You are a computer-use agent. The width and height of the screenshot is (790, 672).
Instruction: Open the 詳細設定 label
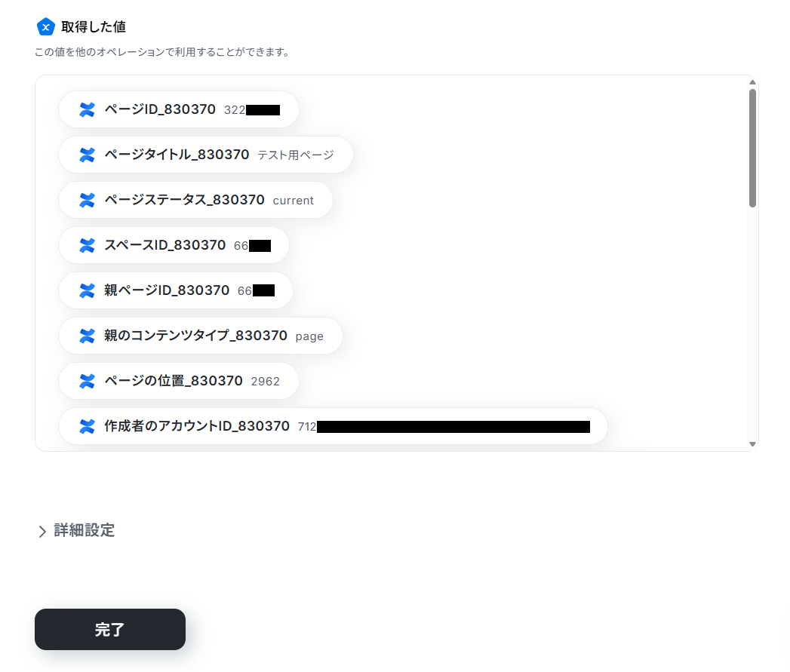[85, 530]
